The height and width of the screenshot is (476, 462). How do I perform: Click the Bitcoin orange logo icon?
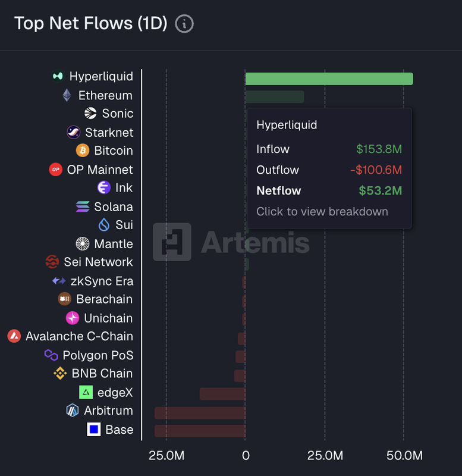[83, 151]
